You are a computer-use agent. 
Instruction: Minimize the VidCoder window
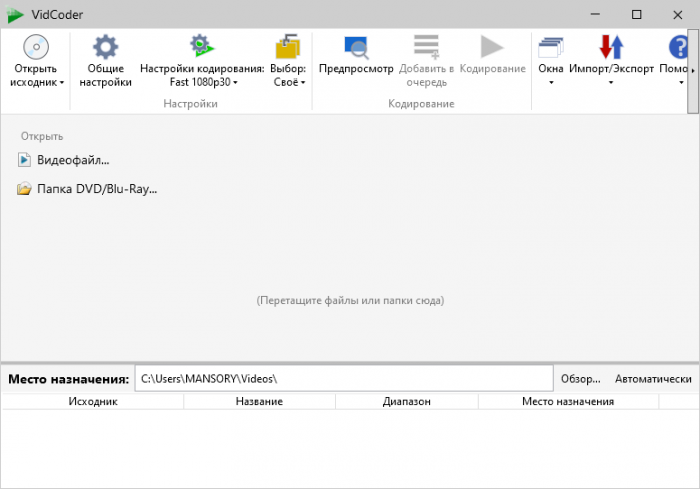coord(595,14)
